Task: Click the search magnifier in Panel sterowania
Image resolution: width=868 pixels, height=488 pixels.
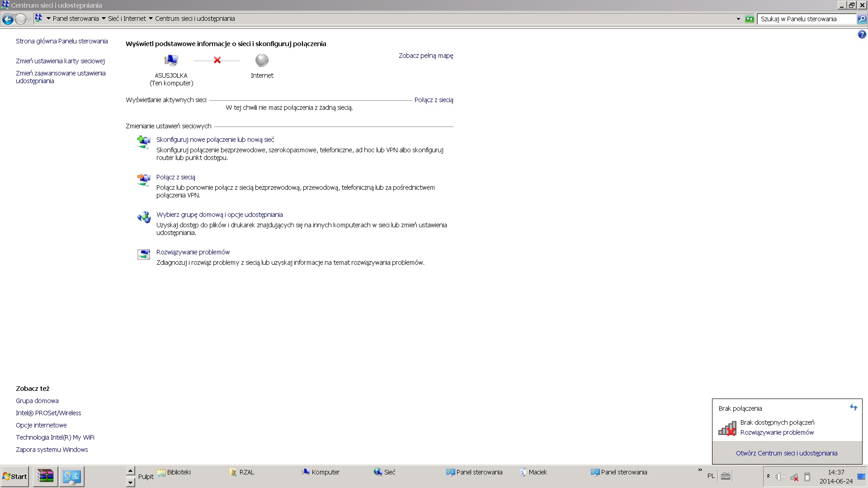Action: pyautogui.click(x=862, y=19)
